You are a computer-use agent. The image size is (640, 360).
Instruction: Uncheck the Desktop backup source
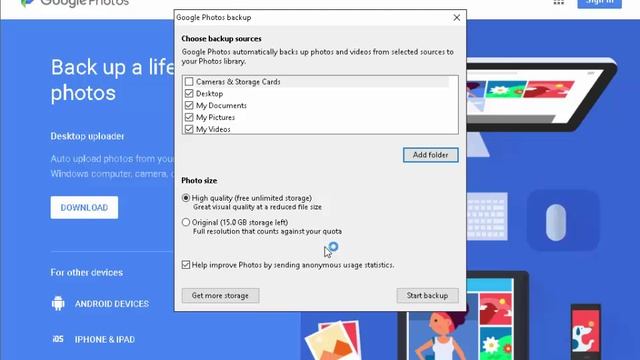click(189, 93)
